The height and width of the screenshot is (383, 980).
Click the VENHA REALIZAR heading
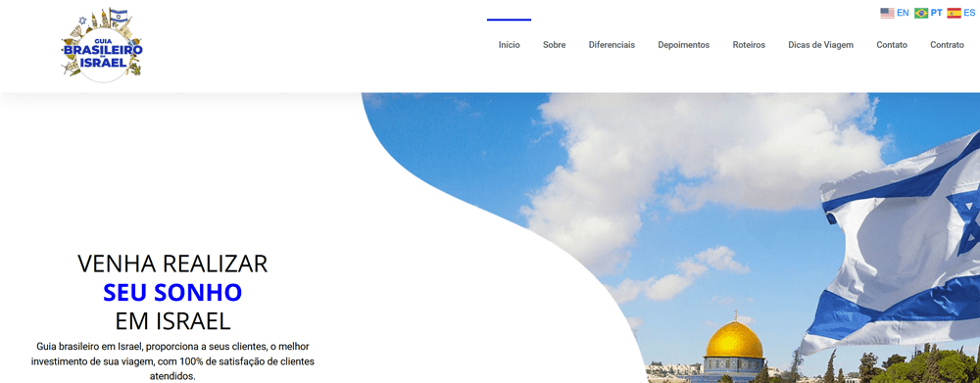[x=172, y=263]
